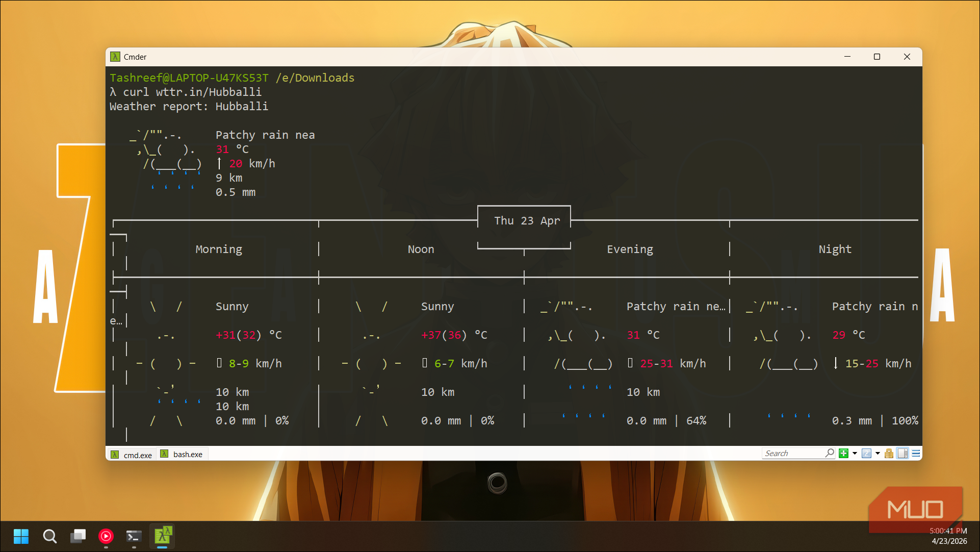
Task: Open the Cmder hamburger settings menu
Action: [x=916, y=454]
